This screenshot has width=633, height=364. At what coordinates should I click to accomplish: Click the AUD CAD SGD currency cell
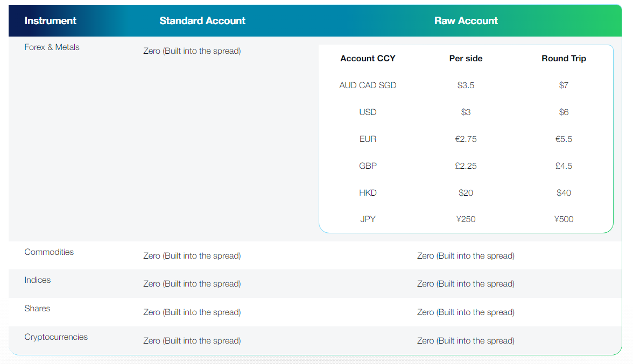pos(368,85)
